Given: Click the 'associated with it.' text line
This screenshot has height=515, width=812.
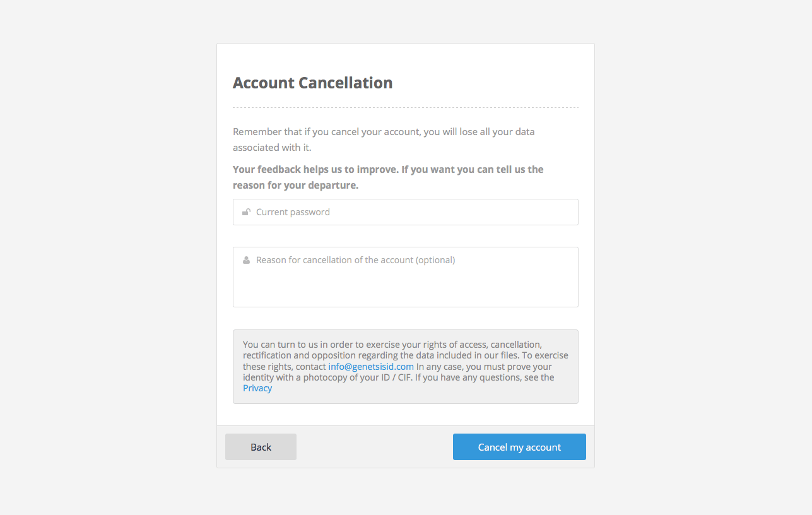Looking at the screenshot, I should tap(272, 148).
